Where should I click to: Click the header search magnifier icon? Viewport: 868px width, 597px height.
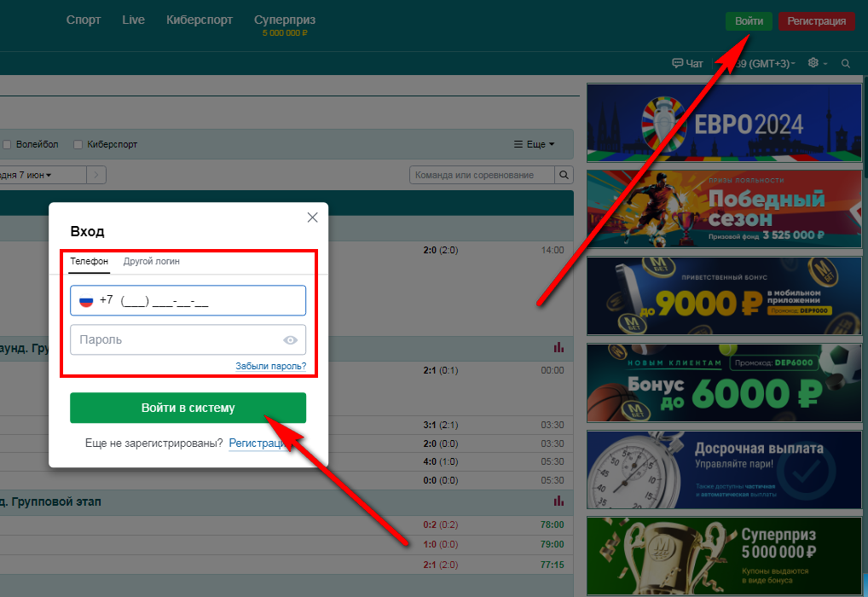pos(845,64)
